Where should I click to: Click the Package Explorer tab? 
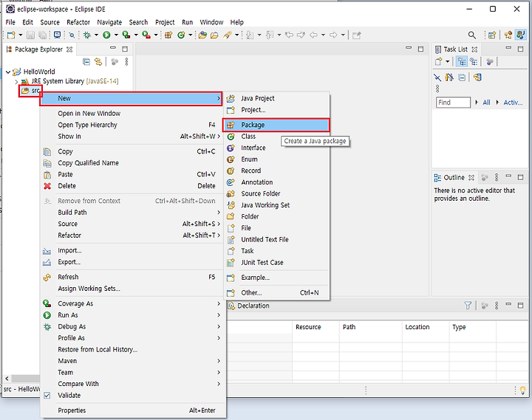[x=39, y=49]
